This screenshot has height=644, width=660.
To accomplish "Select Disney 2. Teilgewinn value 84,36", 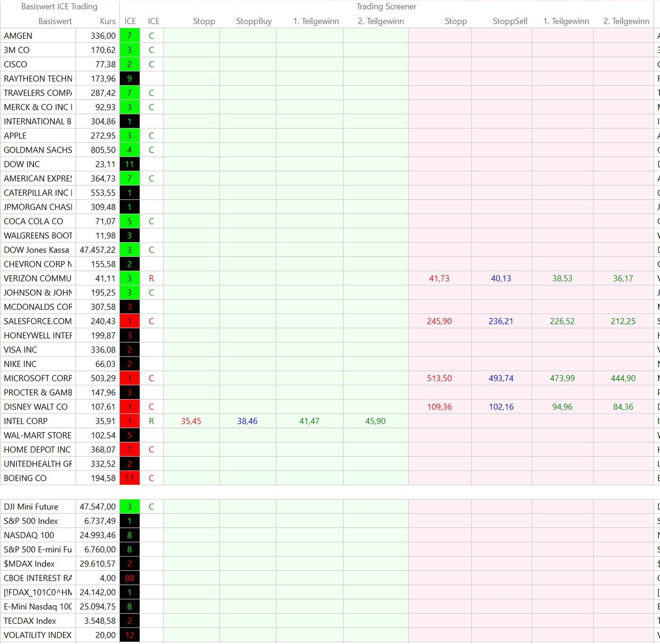I will (623, 407).
